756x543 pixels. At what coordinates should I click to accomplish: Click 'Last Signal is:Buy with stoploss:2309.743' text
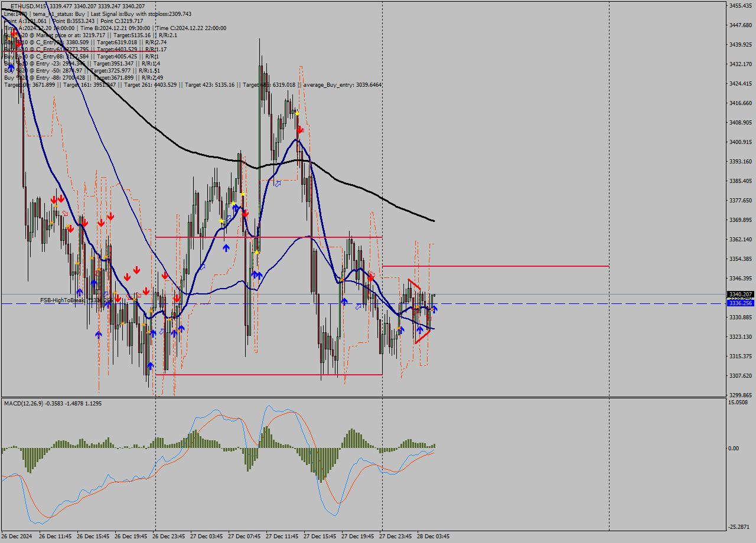tap(141, 14)
